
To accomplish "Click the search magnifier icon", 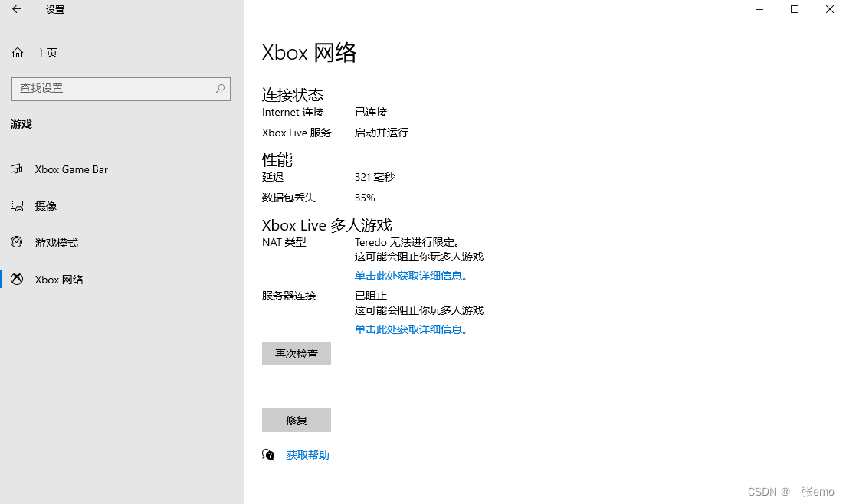I will 220,88.
